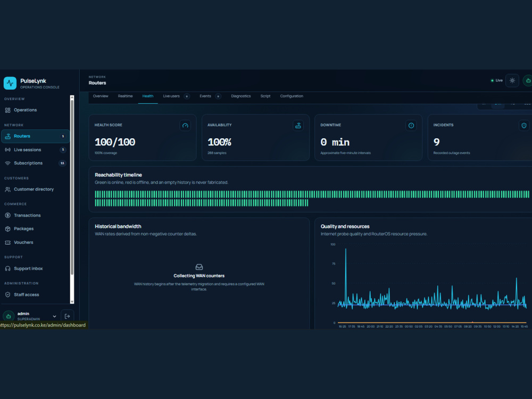The image size is (532, 399).
Task: Click the Health Score gauge icon
Action: coord(185,126)
